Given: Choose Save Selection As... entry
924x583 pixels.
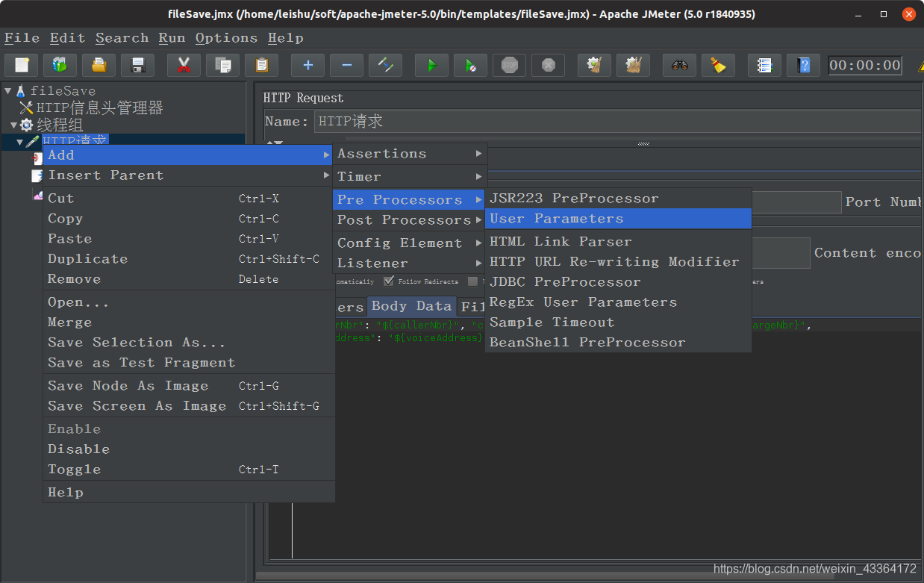Looking at the screenshot, I should (x=189, y=343).
